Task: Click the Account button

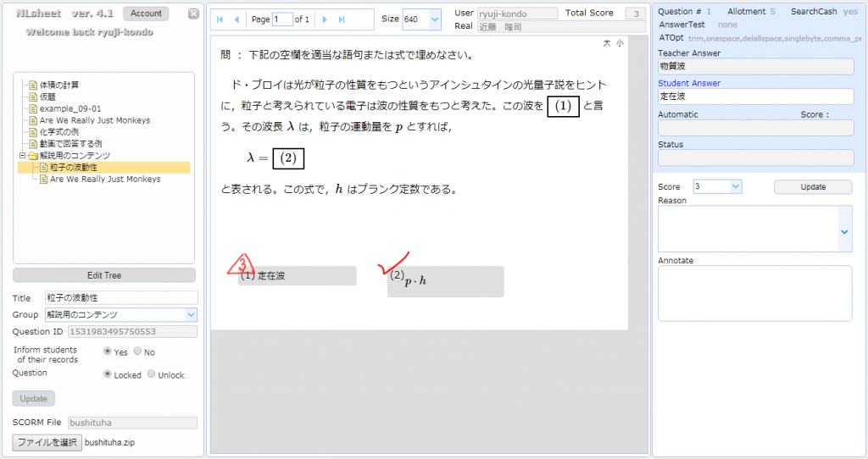Action: tap(146, 14)
